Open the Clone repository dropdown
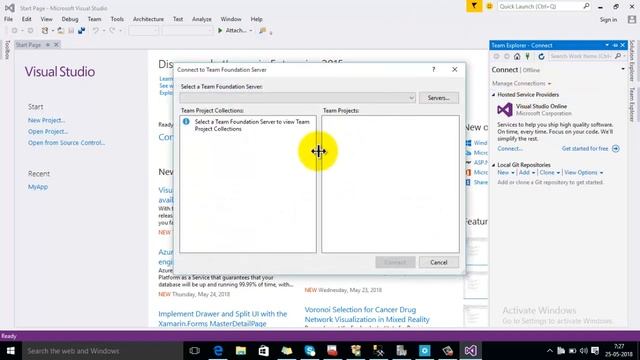Viewport: 640px width, 360px height. pyautogui.click(x=549, y=173)
